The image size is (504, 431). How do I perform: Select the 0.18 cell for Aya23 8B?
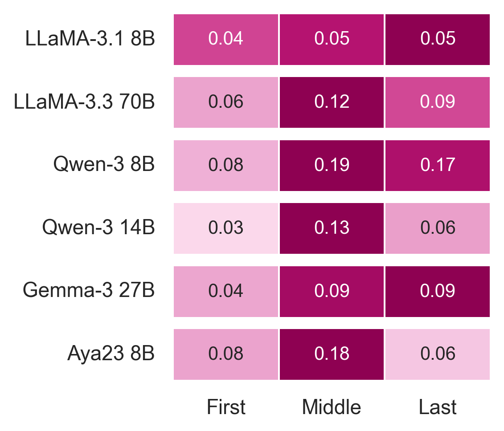click(x=332, y=354)
